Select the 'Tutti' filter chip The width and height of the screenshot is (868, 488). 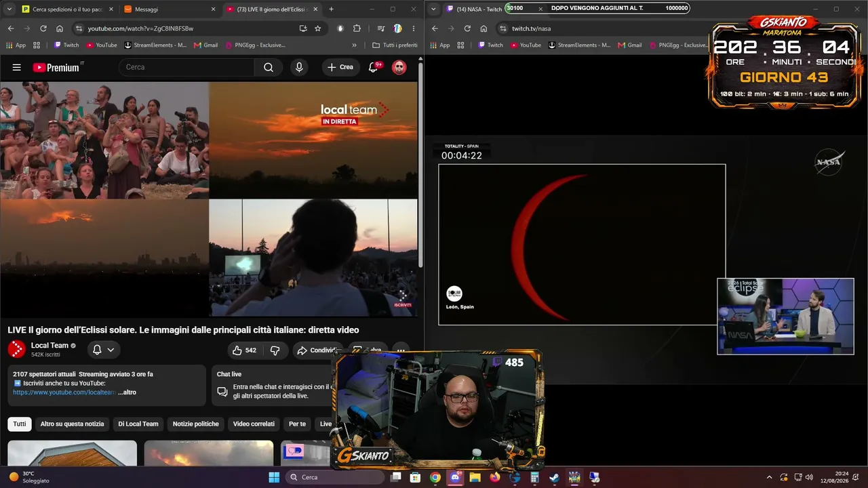(x=20, y=424)
